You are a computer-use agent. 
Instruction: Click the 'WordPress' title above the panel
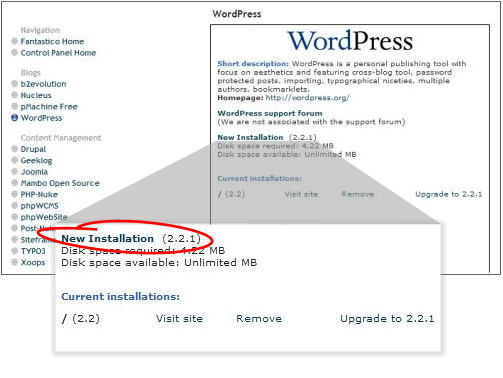(237, 14)
